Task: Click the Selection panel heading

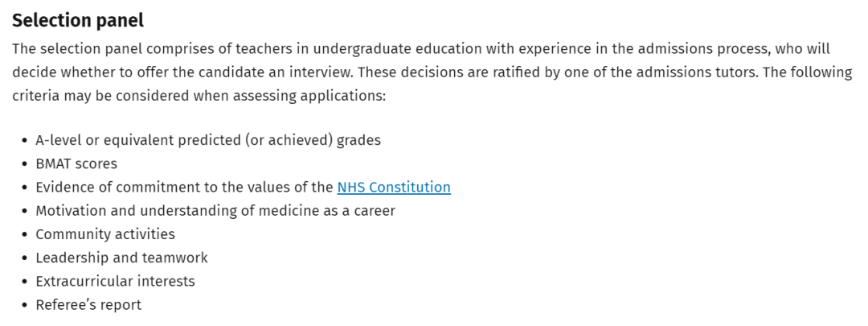Action: pos(78,20)
